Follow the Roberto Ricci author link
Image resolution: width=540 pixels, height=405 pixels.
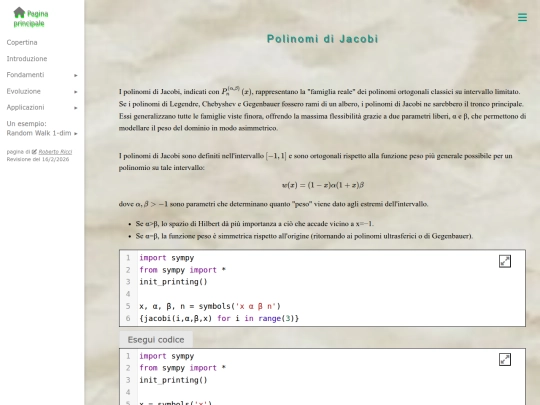click(55, 152)
